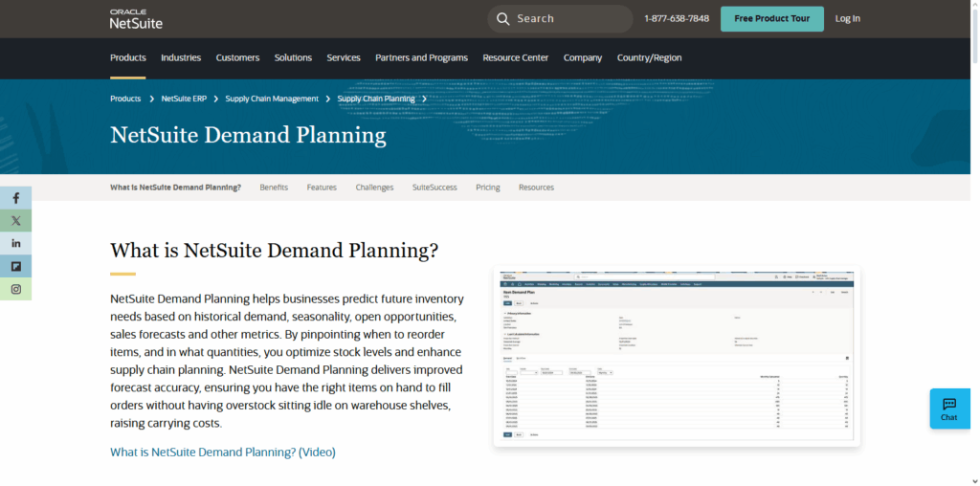This screenshot has height=486, width=980.
Task: Open the Industries menu
Action: click(x=181, y=57)
